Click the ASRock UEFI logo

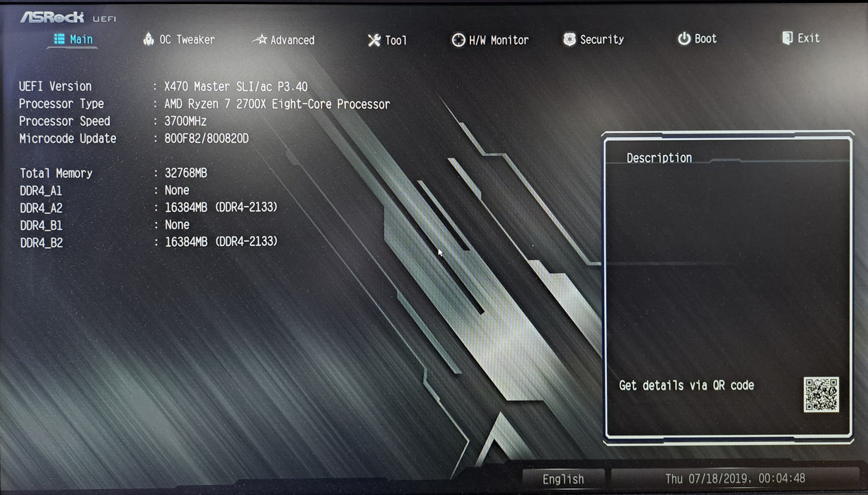[x=68, y=16]
